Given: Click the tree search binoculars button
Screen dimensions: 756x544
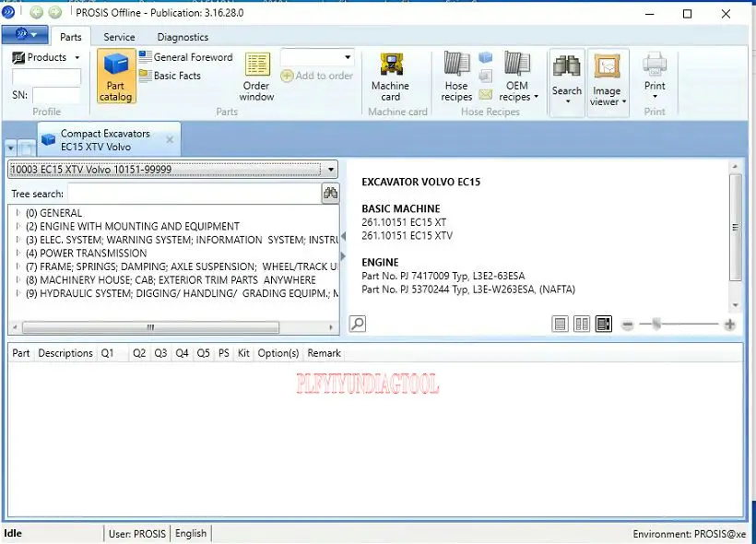Looking at the screenshot, I should (330, 194).
